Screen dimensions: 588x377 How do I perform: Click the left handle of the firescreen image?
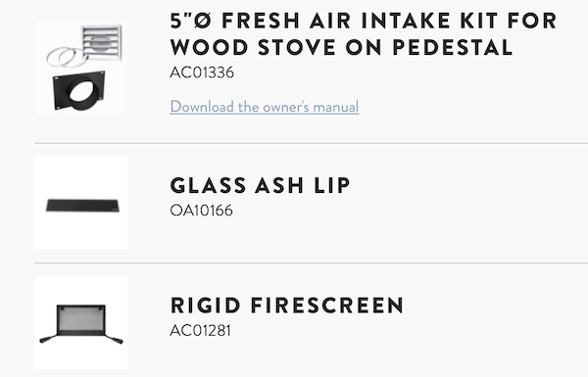pyautogui.click(x=48, y=339)
